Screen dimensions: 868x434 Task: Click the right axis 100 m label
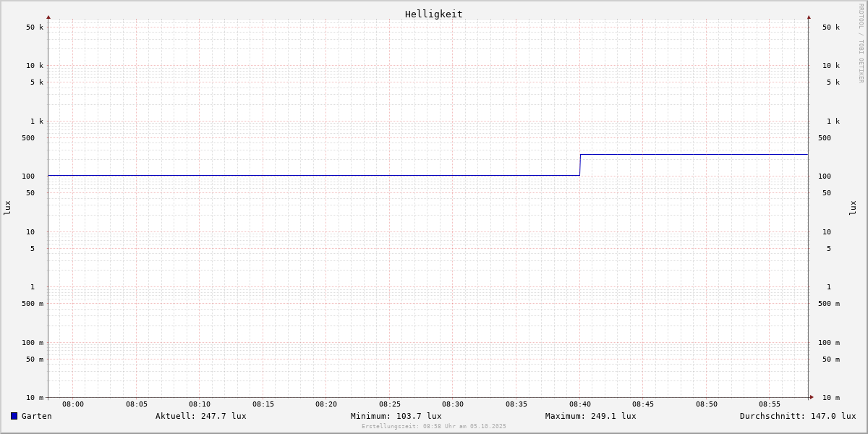coord(829,343)
